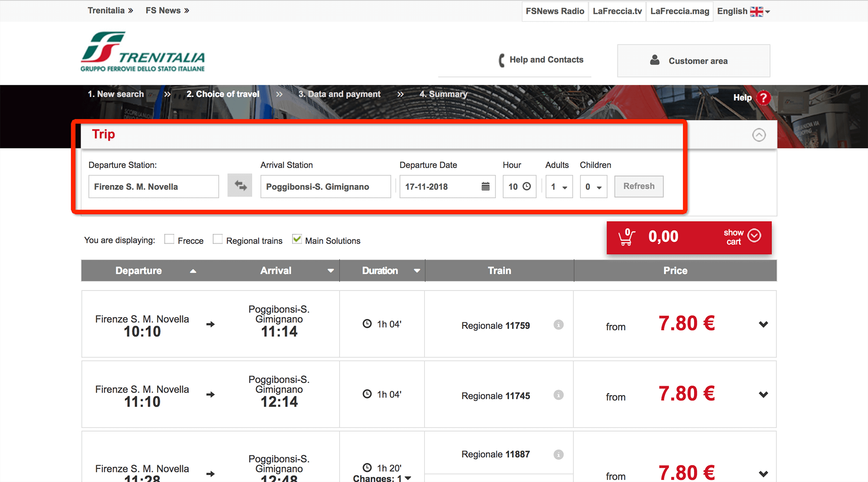Image resolution: width=868 pixels, height=482 pixels.
Task: Click the Trenitalia logo
Action: point(142,52)
